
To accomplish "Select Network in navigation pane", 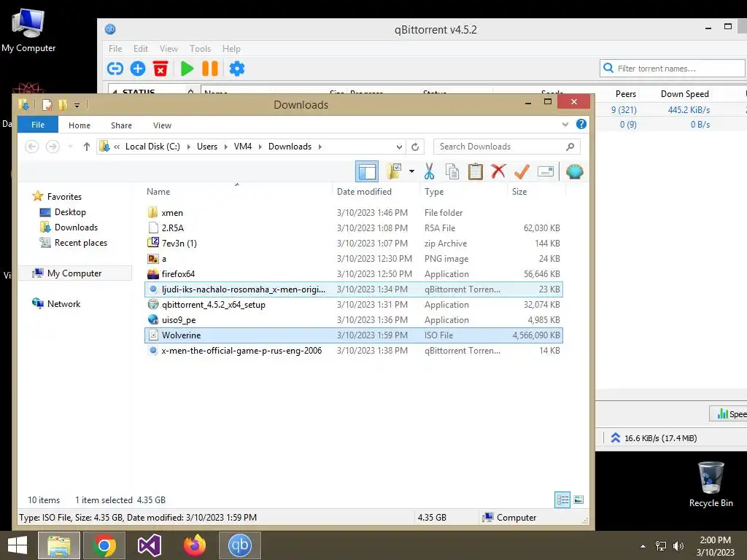I will tap(63, 304).
